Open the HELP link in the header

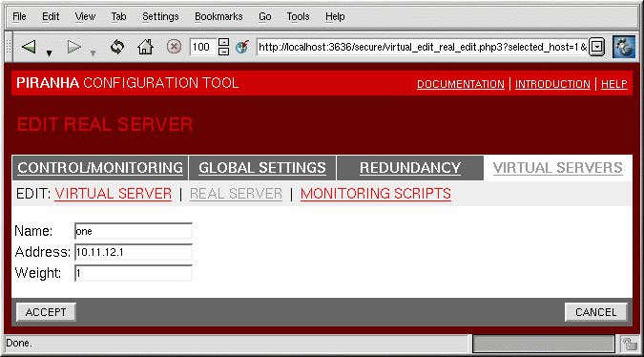coord(614,84)
